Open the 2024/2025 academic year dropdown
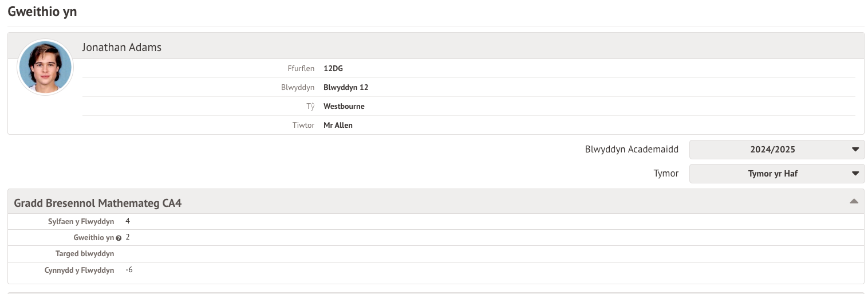Screen dimensions: 868x294 [x=776, y=150]
